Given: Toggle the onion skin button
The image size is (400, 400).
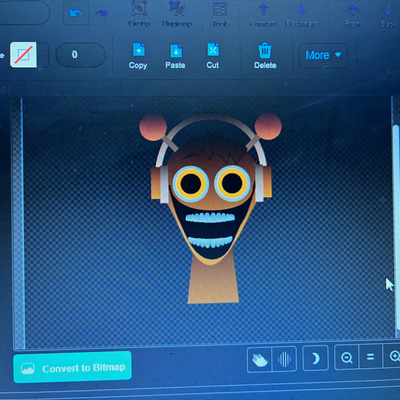Looking at the screenshot, I should pos(260,359).
